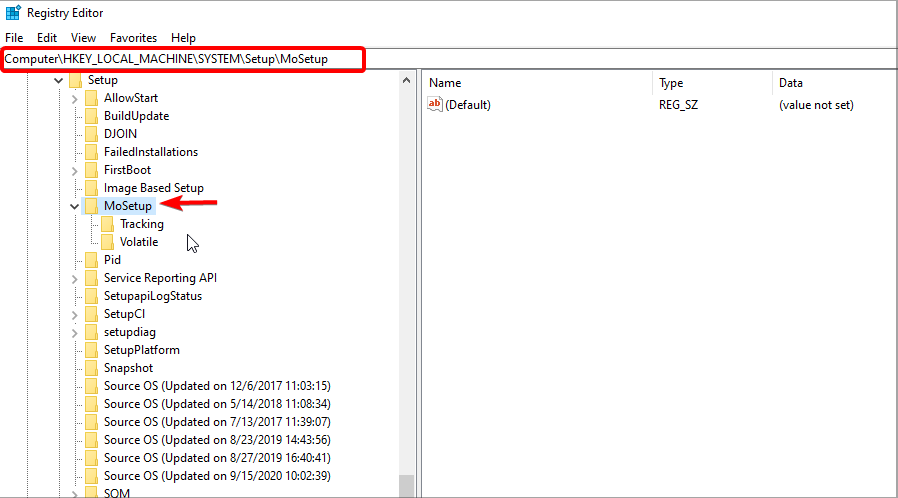Click the setupdiag folder icon
The height and width of the screenshot is (498, 898).
pyautogui.click(x=91, y=333)
